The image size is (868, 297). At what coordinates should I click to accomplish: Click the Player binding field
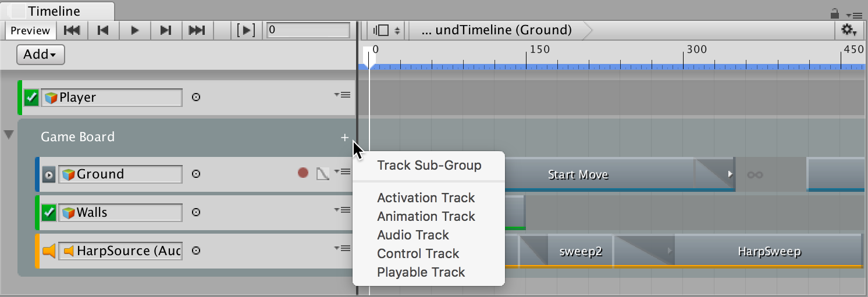click(112, 98)
